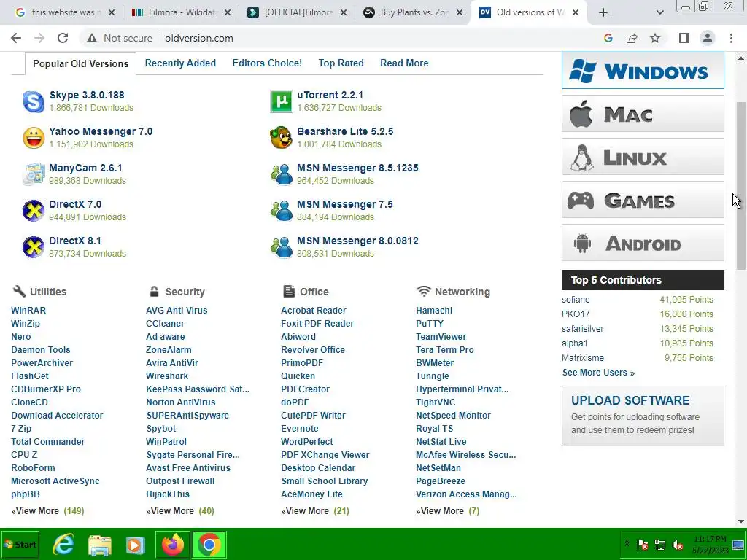Click the share page icon
The image size is (747, 560).
632,38
